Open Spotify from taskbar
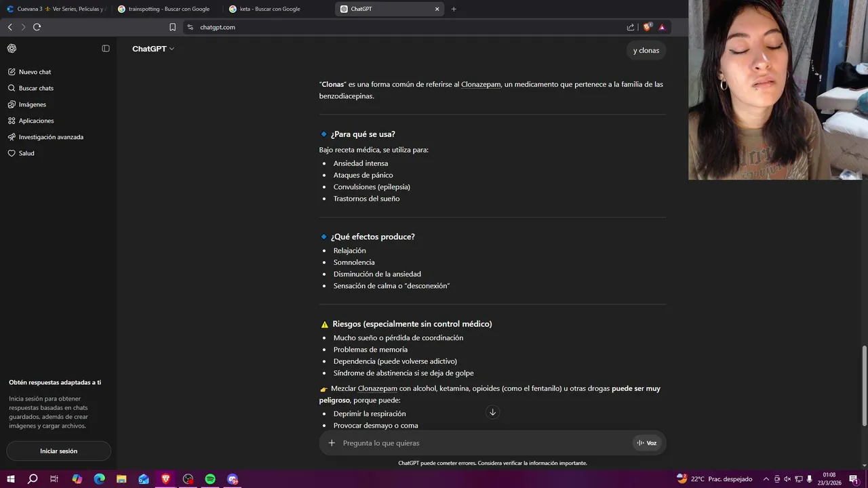Screen dimensions: 868x488 210,479
